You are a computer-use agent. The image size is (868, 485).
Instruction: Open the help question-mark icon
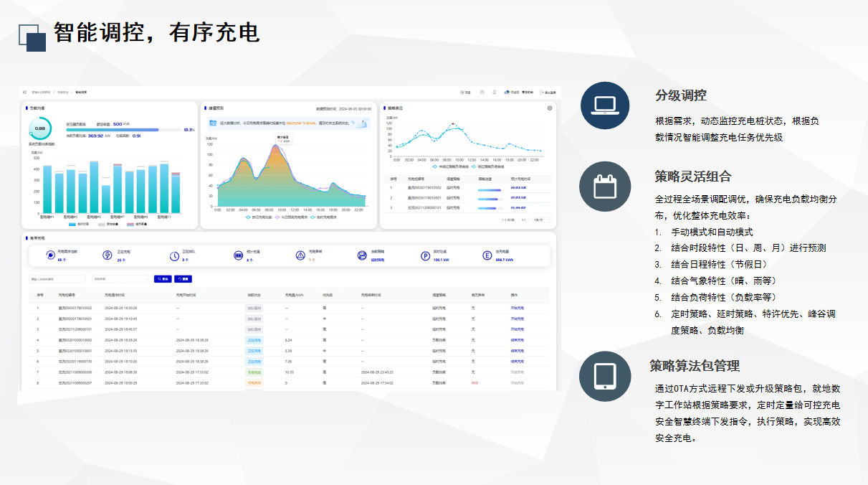coord(482,93)
